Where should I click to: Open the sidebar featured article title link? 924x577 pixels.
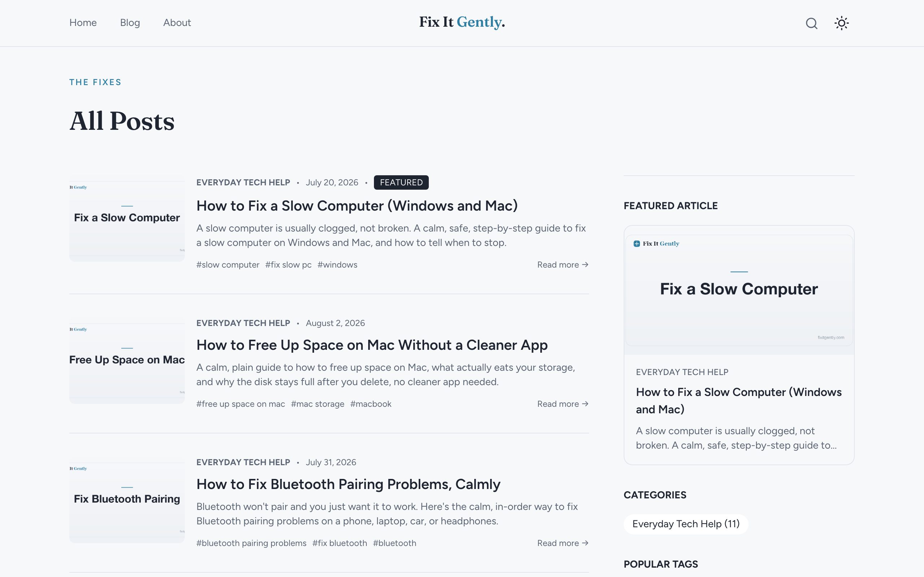pos(738,401)
